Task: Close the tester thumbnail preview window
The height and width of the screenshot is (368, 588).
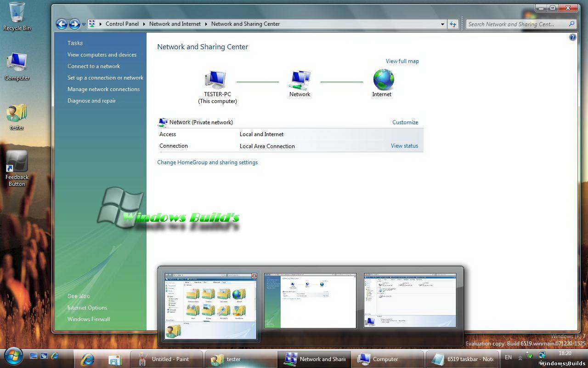Action: 254,276
